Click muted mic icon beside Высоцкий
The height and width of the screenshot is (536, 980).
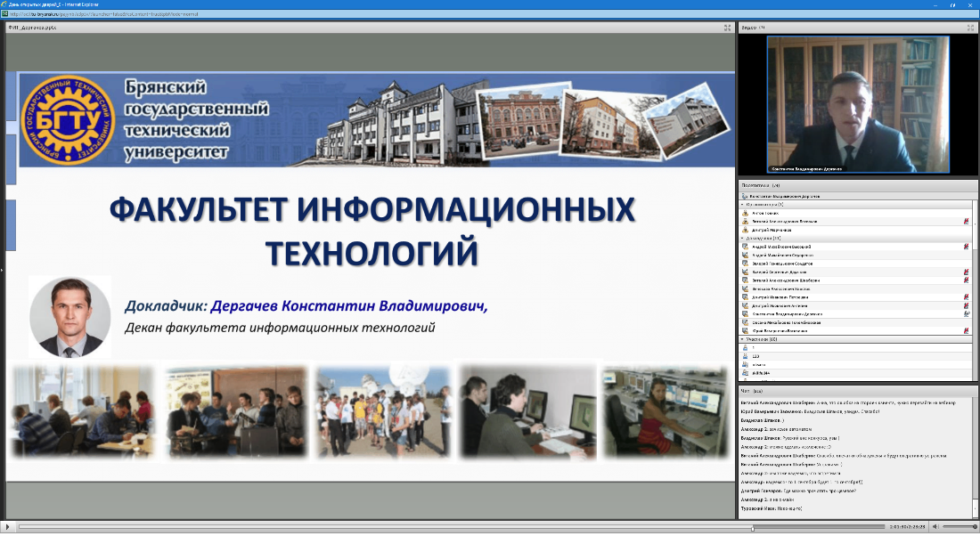967,247
